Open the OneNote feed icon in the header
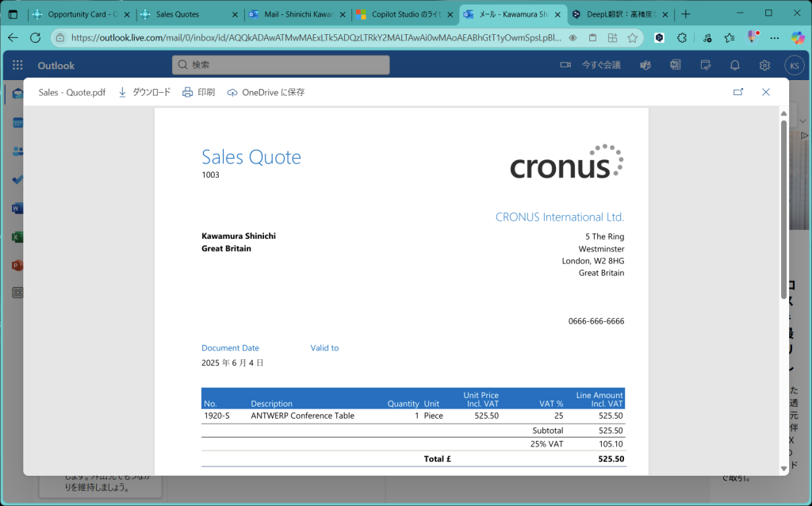The height and width of the screenshot is (506, 812). point(676,65)
